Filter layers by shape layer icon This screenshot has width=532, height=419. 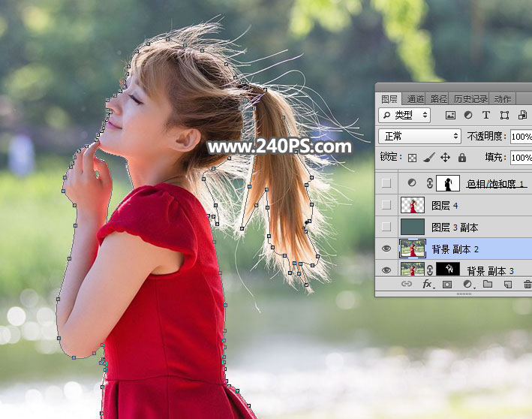pos(504,116)
